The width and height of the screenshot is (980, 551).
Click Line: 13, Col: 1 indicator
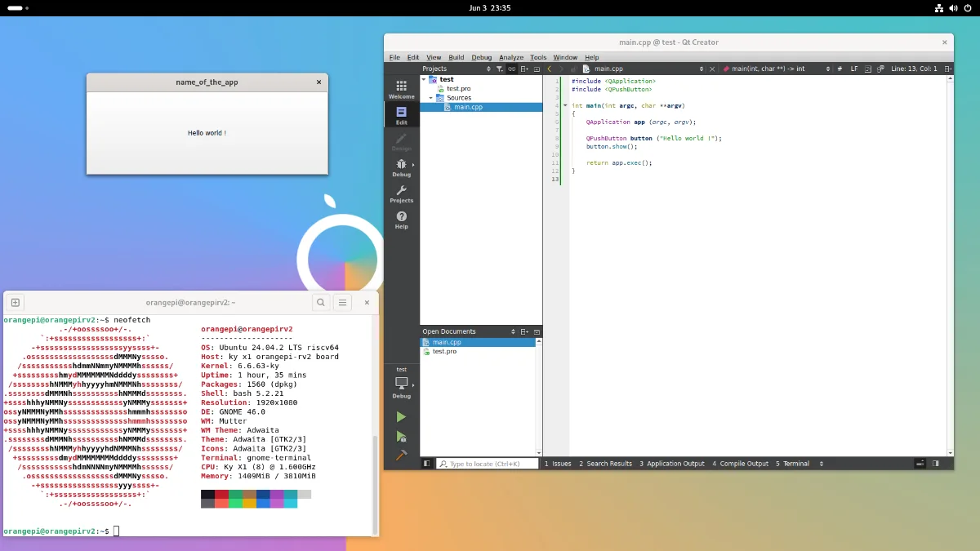[x=914, y=69]
